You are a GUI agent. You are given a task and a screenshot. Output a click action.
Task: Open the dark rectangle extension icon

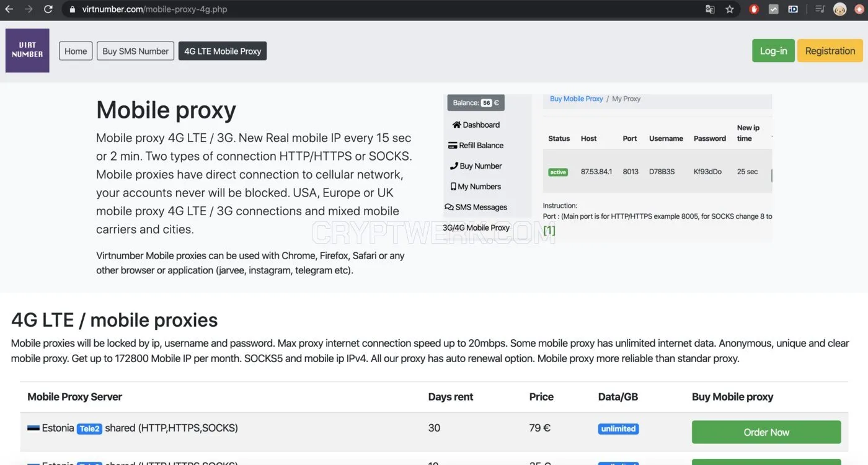793,9
